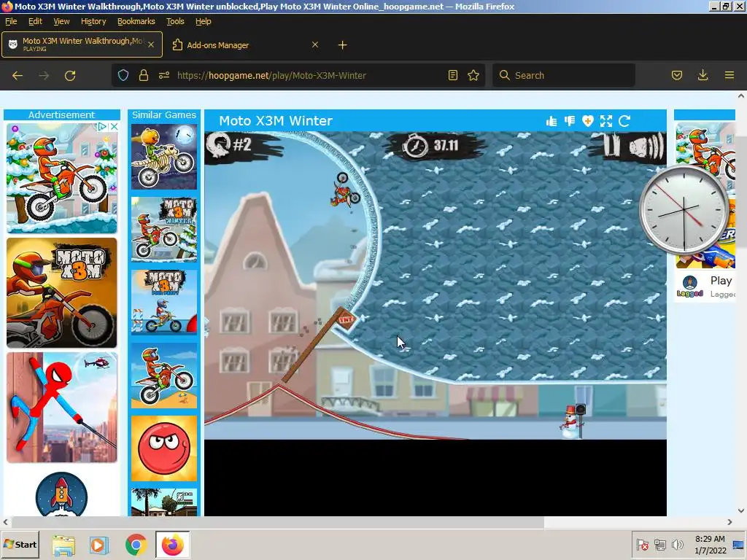The height and width of the screenshot is (560, 747).
Task: Close the Add-ons Manager tab
Action: click(315, 44)
